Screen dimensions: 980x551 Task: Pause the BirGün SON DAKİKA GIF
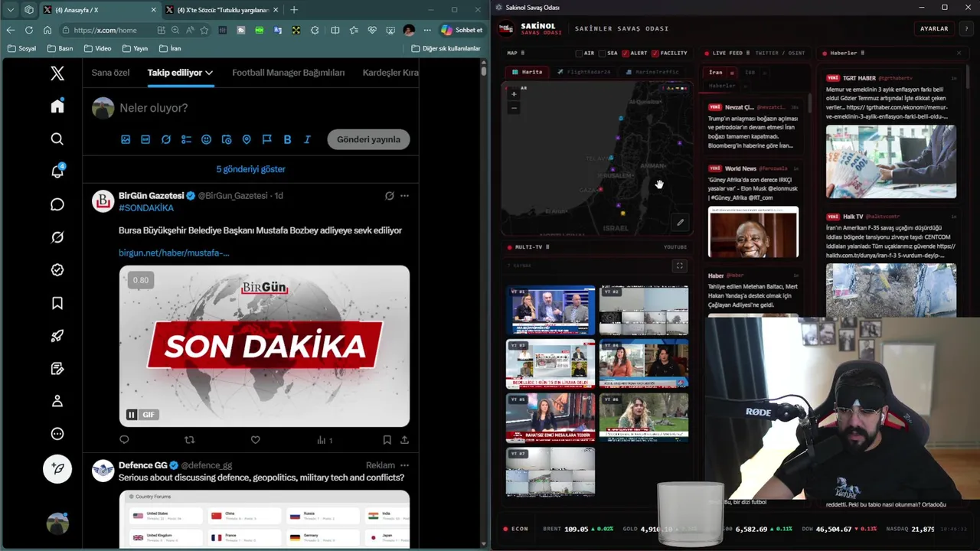132,415
